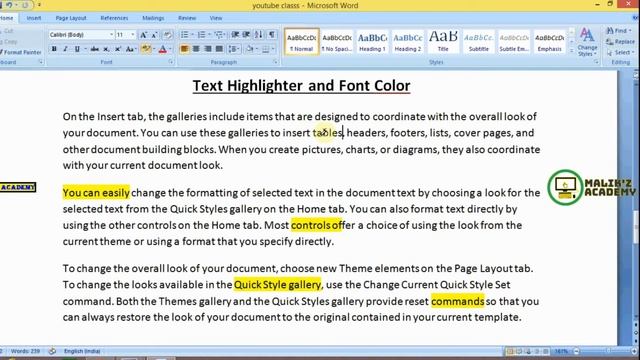The image size is (640, 360).
Task: Open the References tab
Action: [x=114, y=18]
